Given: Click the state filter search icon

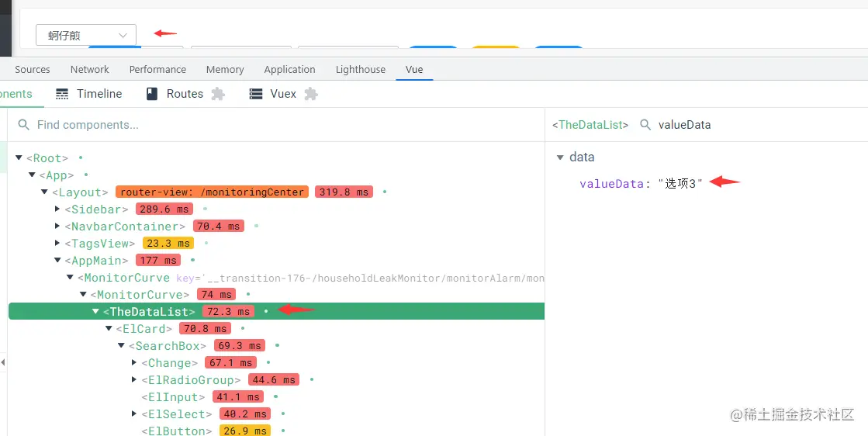Looking at the screenshot, I should (x=645, y=124).
